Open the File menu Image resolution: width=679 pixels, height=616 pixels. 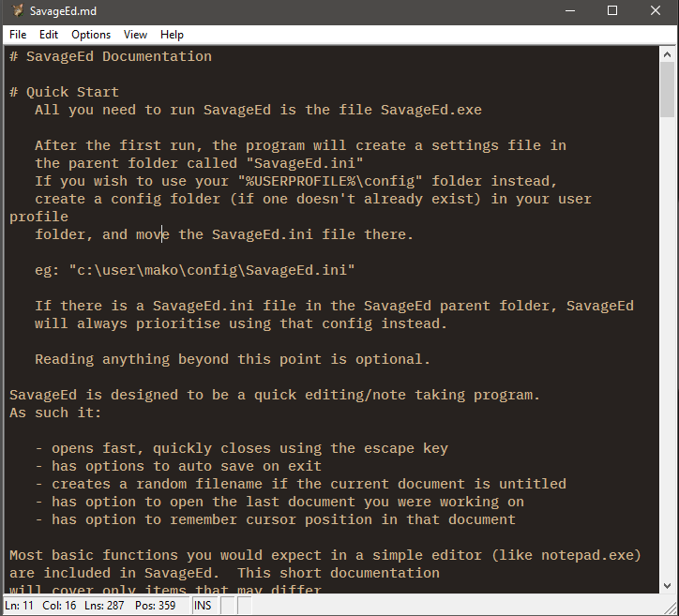18,35
